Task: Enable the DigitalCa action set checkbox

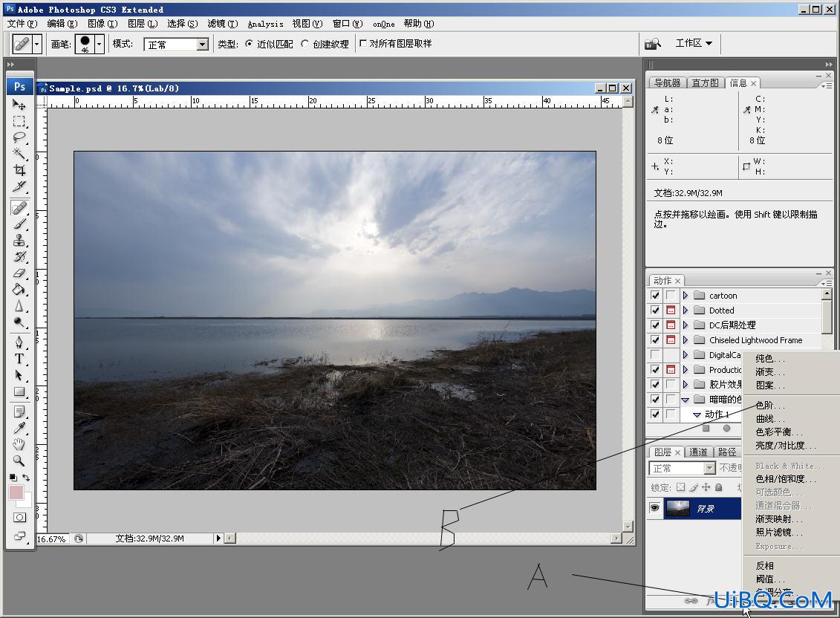Action: (x=654, y=354)
